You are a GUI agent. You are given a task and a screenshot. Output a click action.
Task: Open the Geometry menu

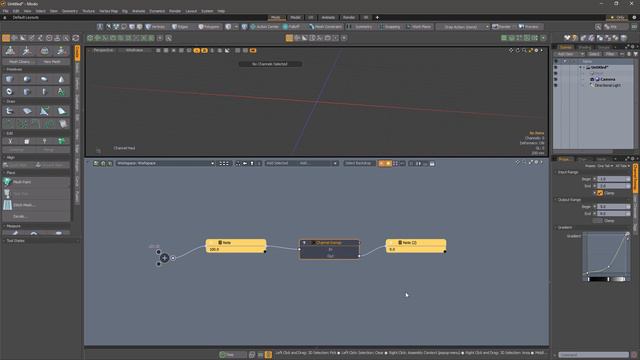coord(70,11)
